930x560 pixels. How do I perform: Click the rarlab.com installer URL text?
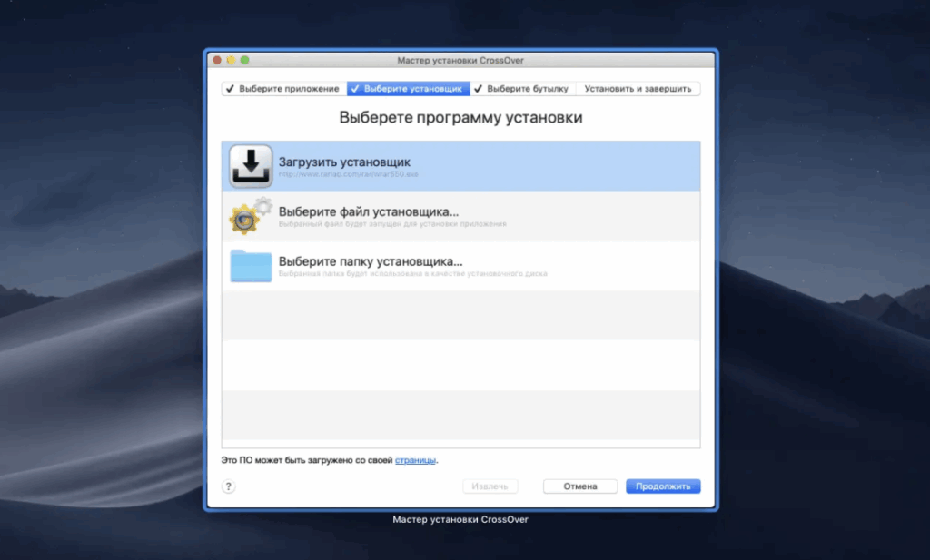click(349, 174)
